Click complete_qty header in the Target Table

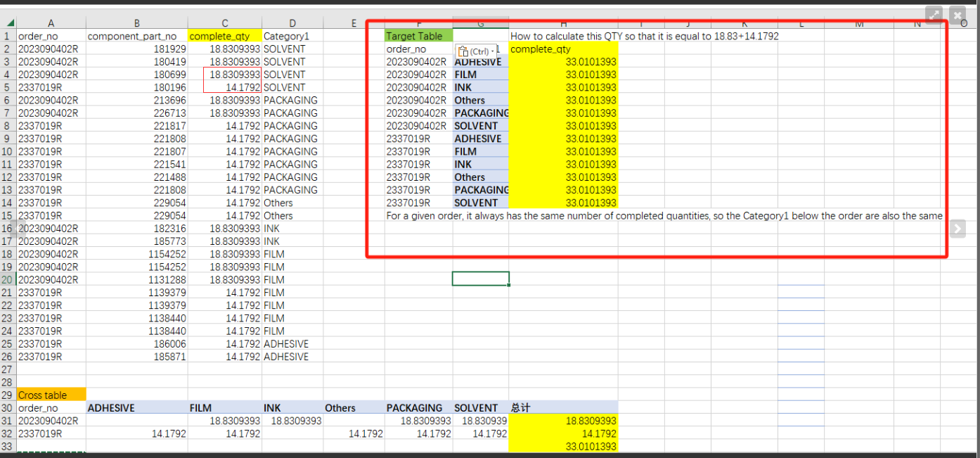(x=563, y=49)
